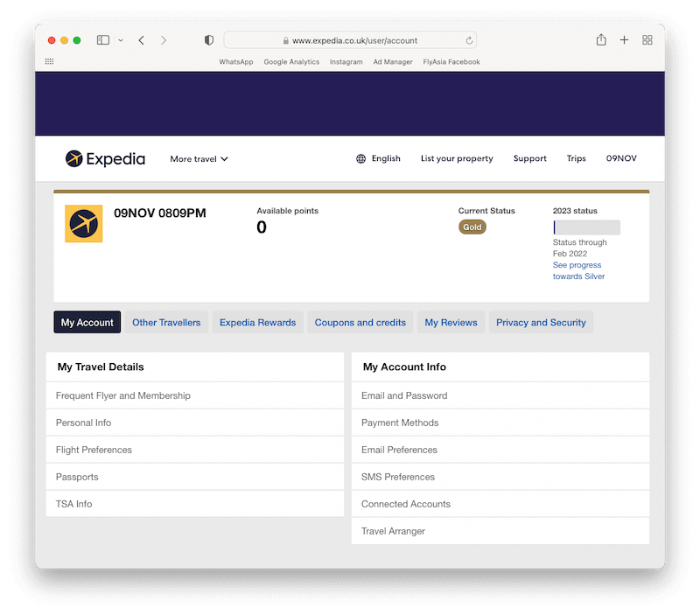
Task: Toggle the Safari sidebar icon
Action: (x=103, y=40)
